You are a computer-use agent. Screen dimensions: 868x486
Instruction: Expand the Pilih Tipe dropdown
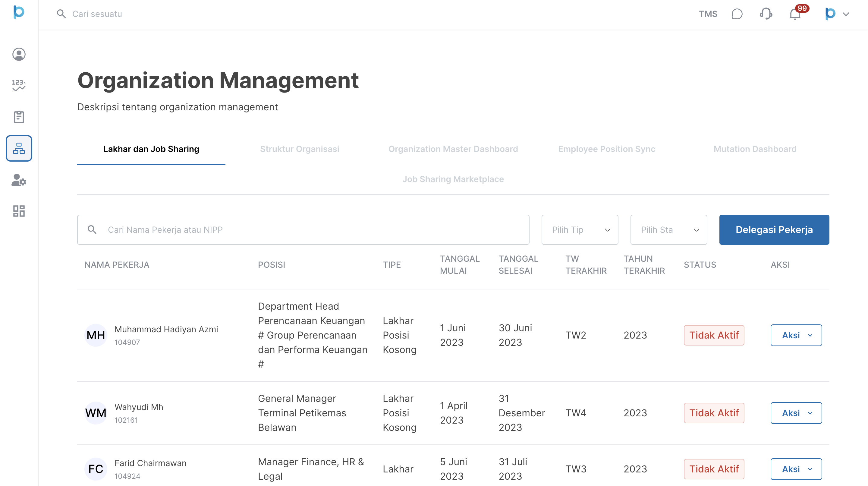pos(580,230)
